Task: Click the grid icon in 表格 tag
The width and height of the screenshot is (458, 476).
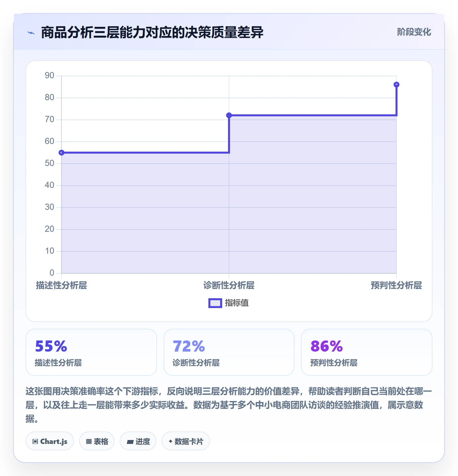Action: point(89,442)
